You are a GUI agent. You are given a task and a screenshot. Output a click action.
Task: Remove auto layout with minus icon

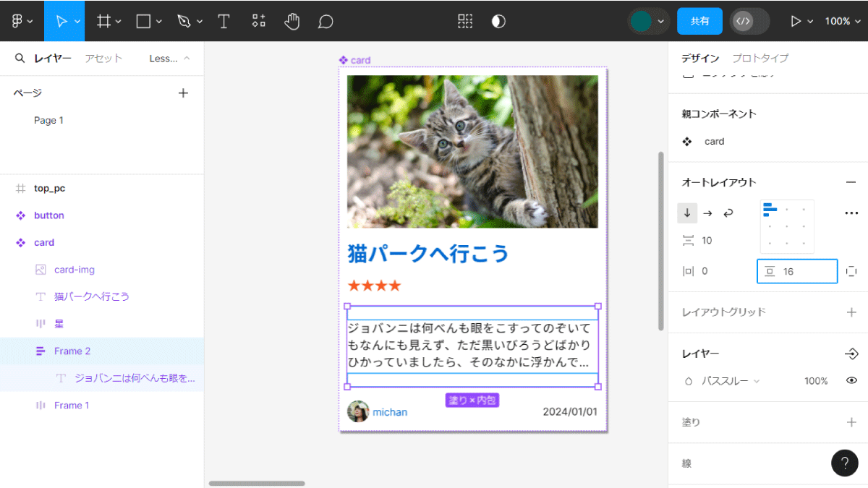click(x=851, y=182)
